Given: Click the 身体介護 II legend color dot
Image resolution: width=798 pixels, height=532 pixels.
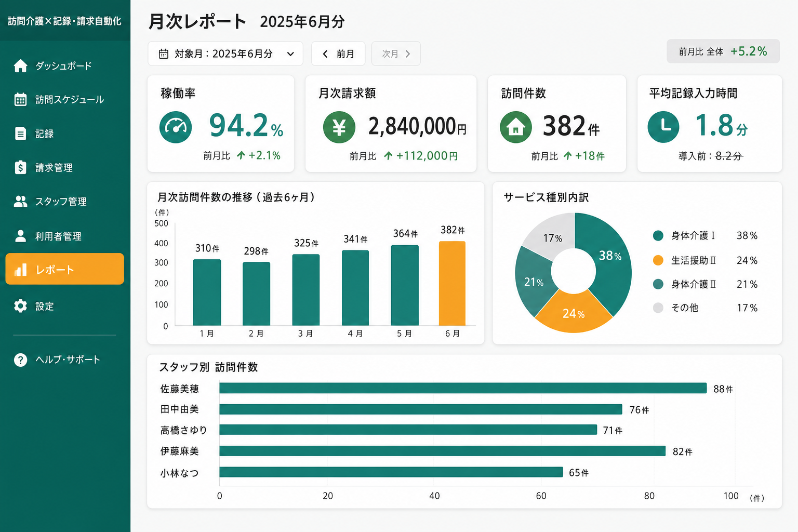Looking at the screenshot, I should (658, 284).
